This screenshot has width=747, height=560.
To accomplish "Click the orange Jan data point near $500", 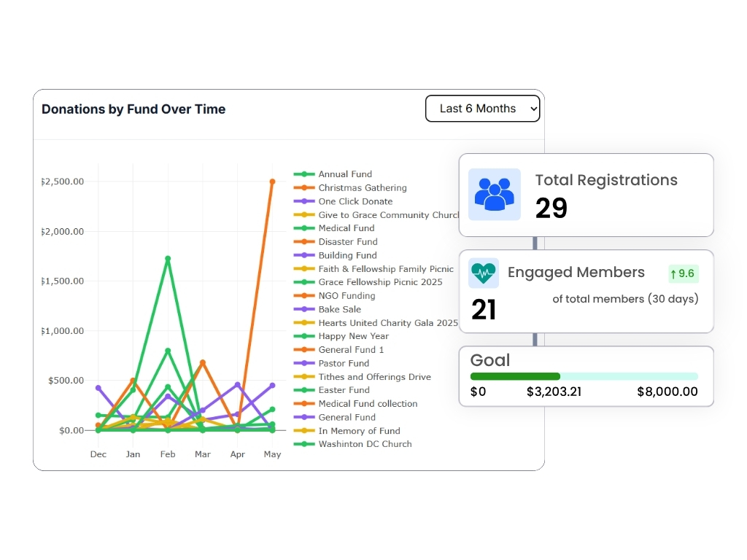I will point(133,381).
